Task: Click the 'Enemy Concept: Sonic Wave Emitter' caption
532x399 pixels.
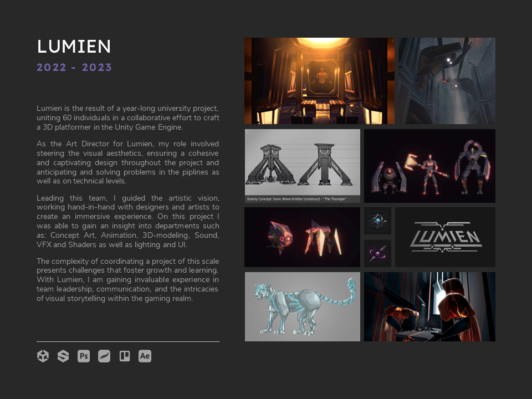Action: [x=297, y=199]
